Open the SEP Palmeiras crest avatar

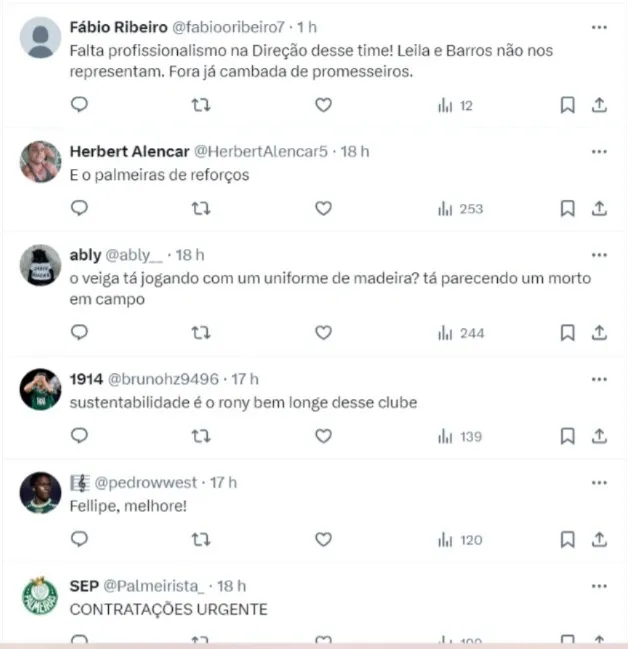(40, 596)
